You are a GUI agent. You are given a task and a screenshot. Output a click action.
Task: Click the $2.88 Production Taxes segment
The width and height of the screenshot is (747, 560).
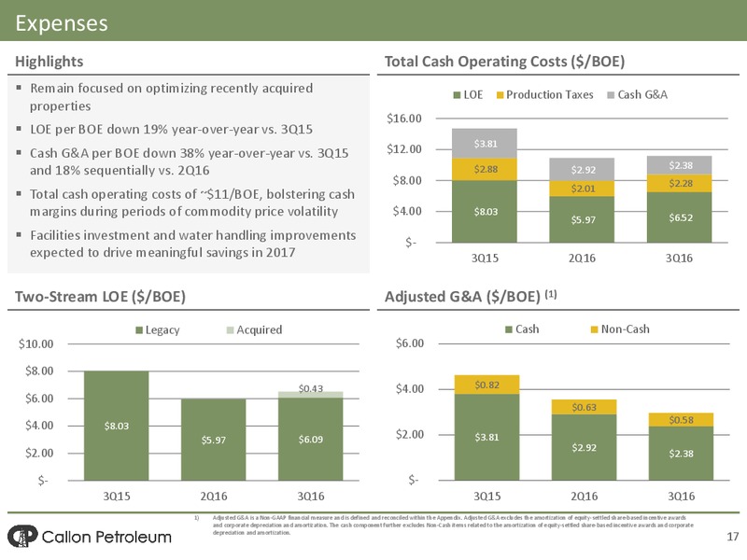point(485,169)
